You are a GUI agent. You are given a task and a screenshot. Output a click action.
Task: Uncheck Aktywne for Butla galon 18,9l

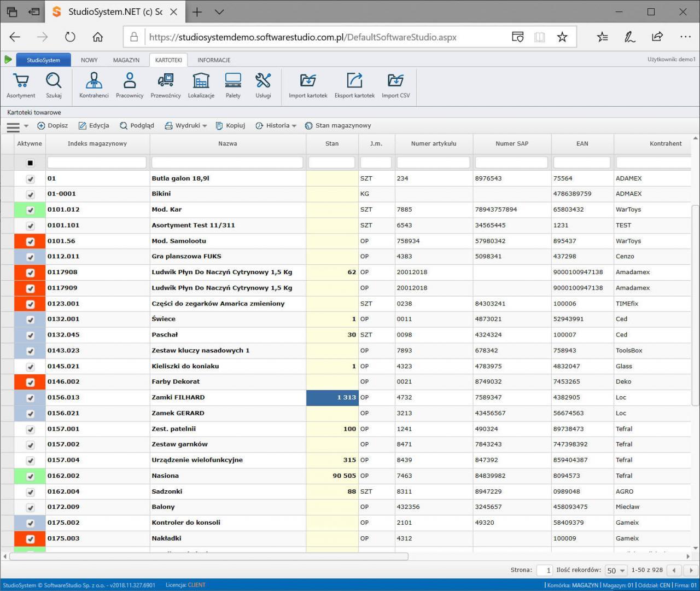pos(30,179)
